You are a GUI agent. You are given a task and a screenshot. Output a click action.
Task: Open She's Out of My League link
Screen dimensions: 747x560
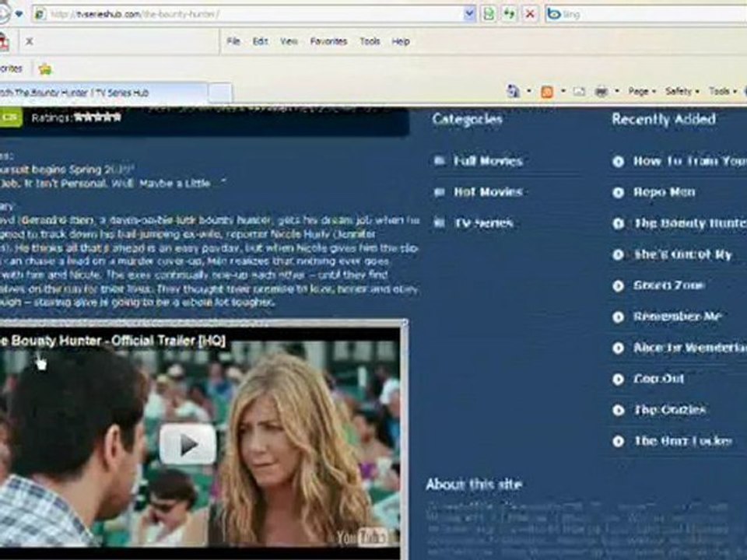tap(682, 255)
